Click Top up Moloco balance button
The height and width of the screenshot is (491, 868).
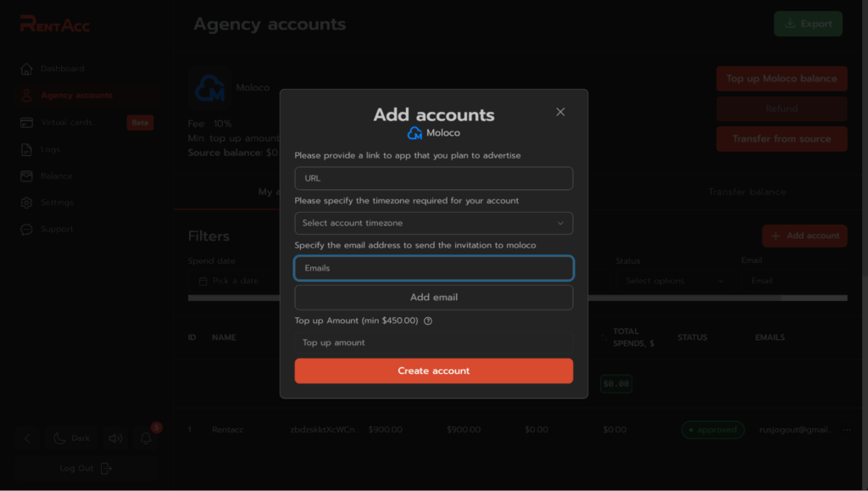click(x=782, y=79)
